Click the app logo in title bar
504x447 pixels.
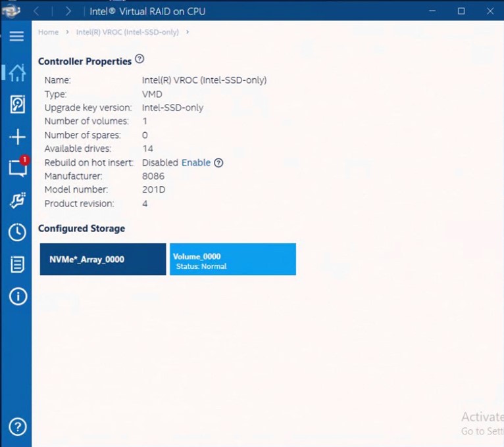[x=11, y=11]
